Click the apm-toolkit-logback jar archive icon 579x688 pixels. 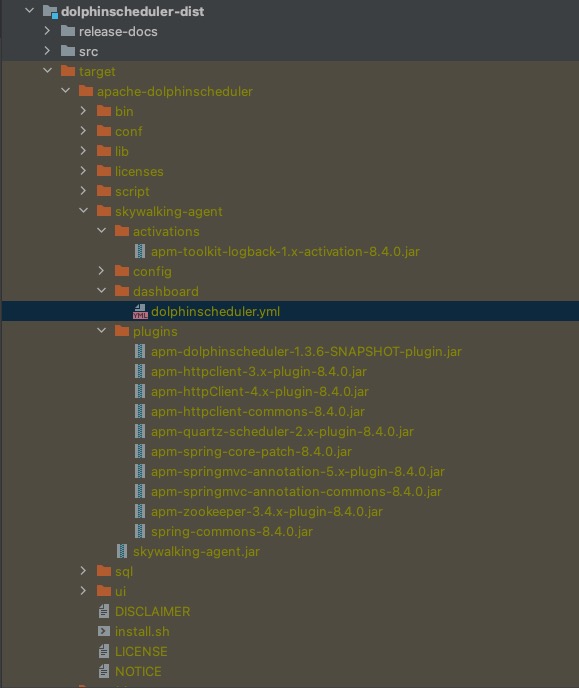click(140, 251)
